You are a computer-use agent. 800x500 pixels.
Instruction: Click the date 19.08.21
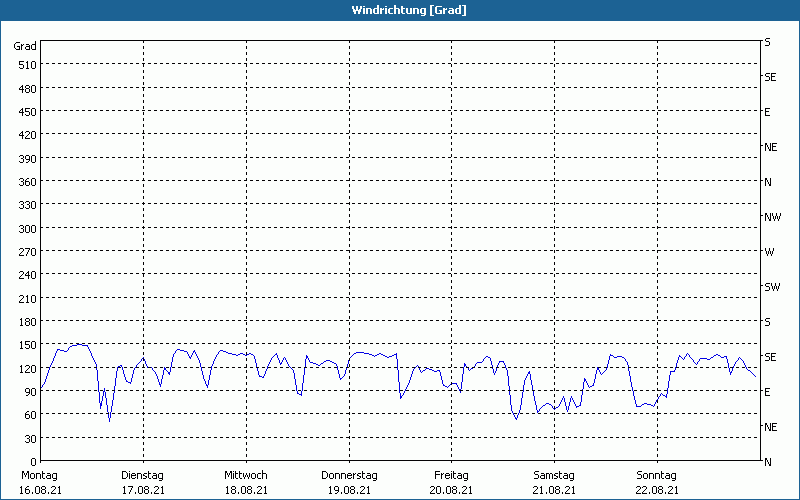click(x=349, y=491)
